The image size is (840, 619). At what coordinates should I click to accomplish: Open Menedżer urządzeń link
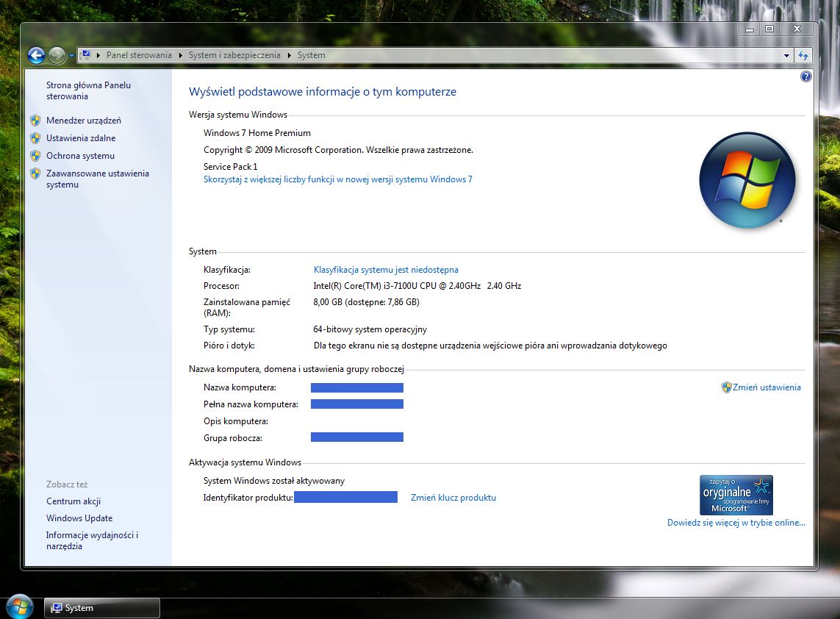[84, 121]
